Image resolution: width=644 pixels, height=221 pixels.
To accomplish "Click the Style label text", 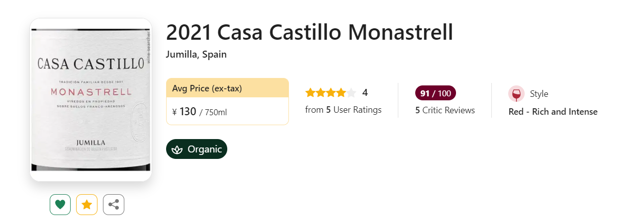I will [539, 94].
